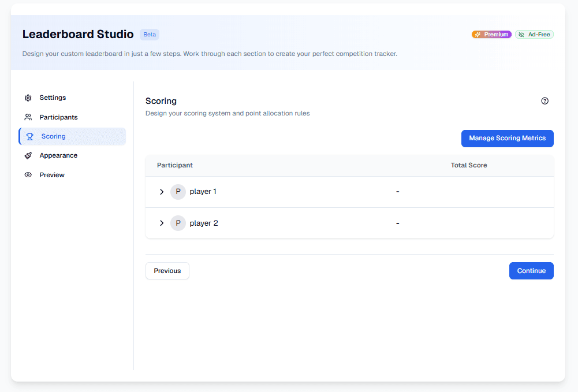The image size is (578, 392).
Task: Click the Total Score column header
Action: pyautogui.click(x=469, y=165)
